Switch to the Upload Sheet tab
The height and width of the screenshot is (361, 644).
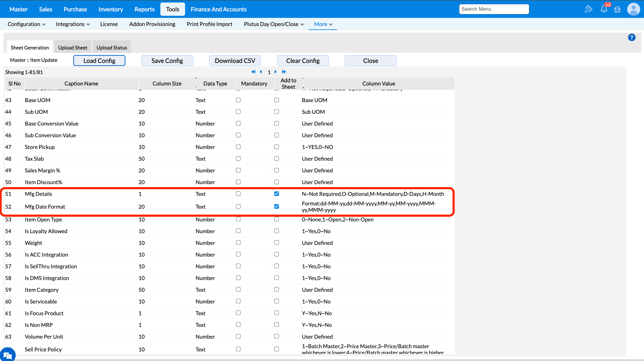[x=72, y=48]
